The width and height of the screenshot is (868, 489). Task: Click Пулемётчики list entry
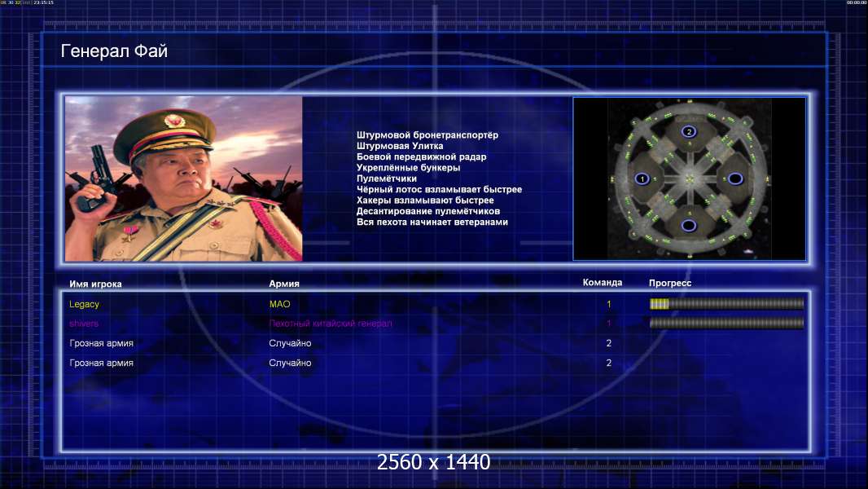point(387,178)
